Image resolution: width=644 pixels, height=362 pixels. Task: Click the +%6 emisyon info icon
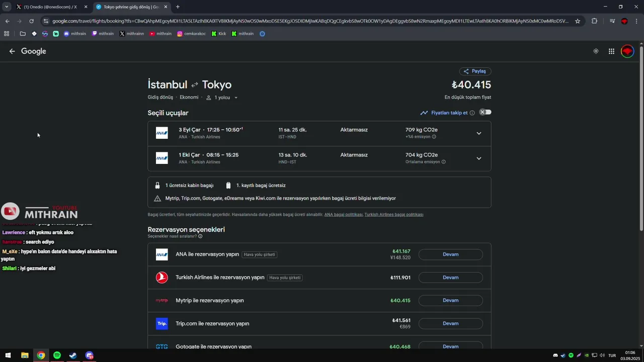(434, 137)
